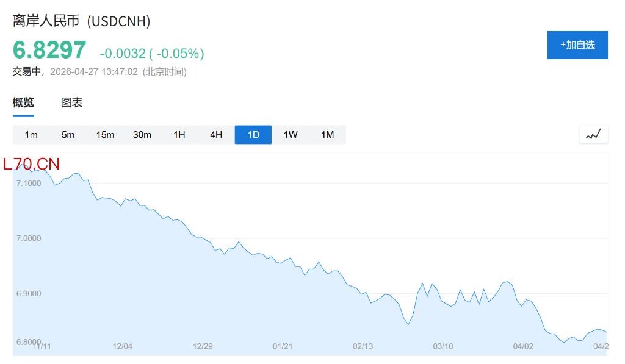Click the 离岸人民币 (USDCNH) title

click(82, 21)
